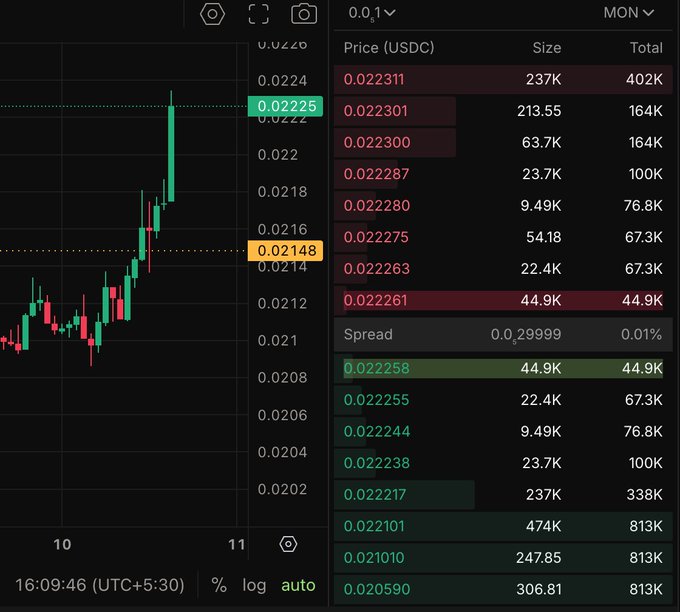Select the ask row at 0.022263
Image resolution: width=680 pixels, height=612 pixels.
pyautogui.click(x=503, y=269)
